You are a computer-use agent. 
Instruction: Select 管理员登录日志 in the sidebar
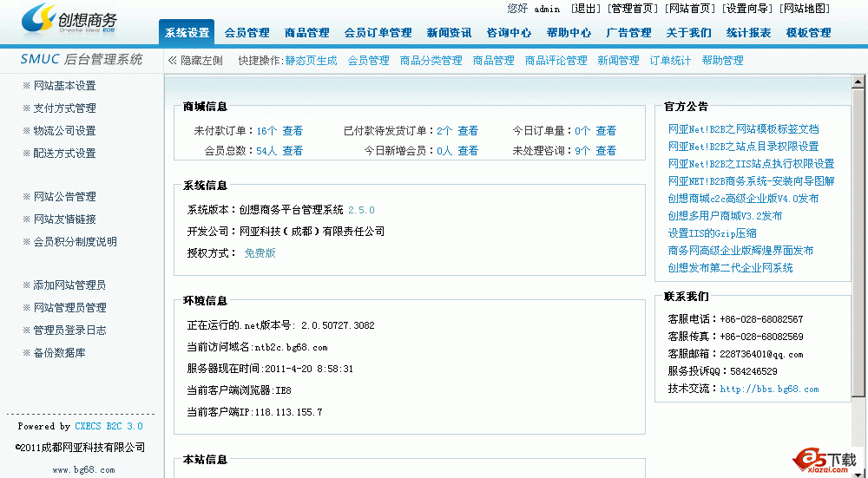tap(69, 331)
